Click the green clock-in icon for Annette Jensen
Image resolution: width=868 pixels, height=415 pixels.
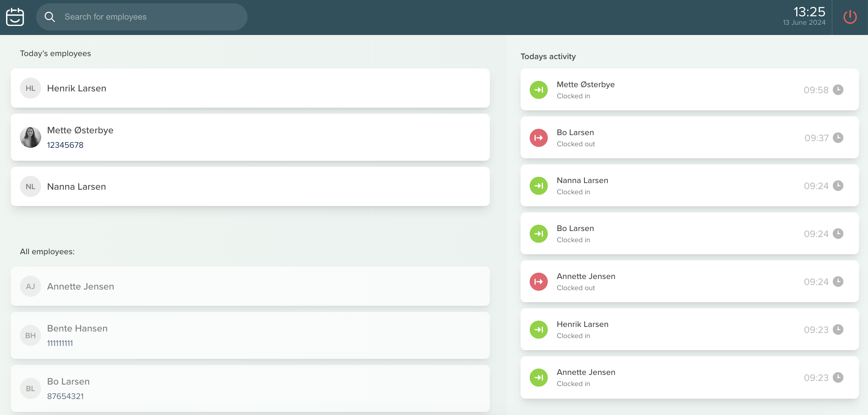[x=539, y=378]
